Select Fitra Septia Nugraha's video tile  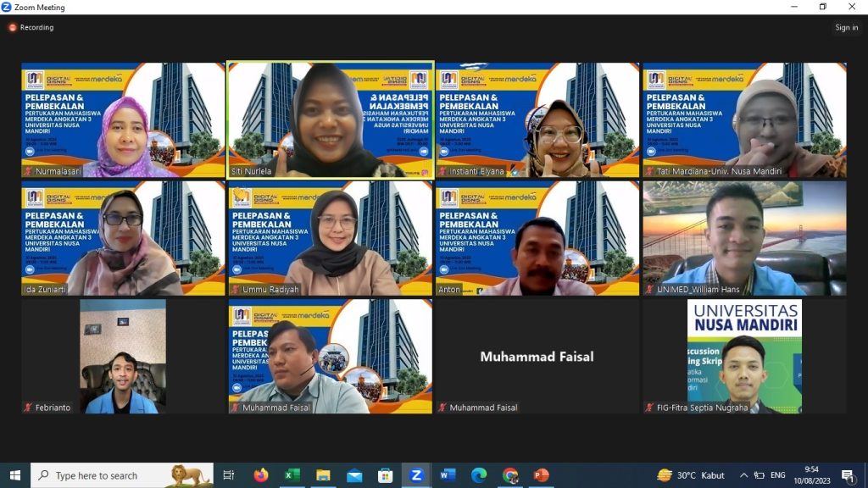click(744, 357)
